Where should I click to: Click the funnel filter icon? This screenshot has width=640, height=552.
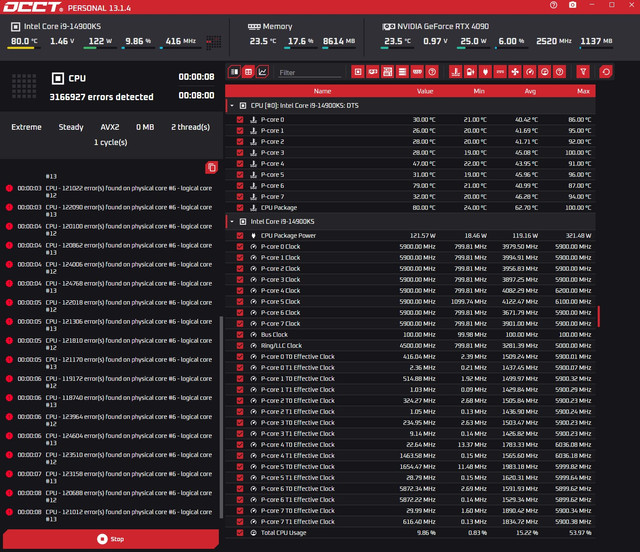583,72
